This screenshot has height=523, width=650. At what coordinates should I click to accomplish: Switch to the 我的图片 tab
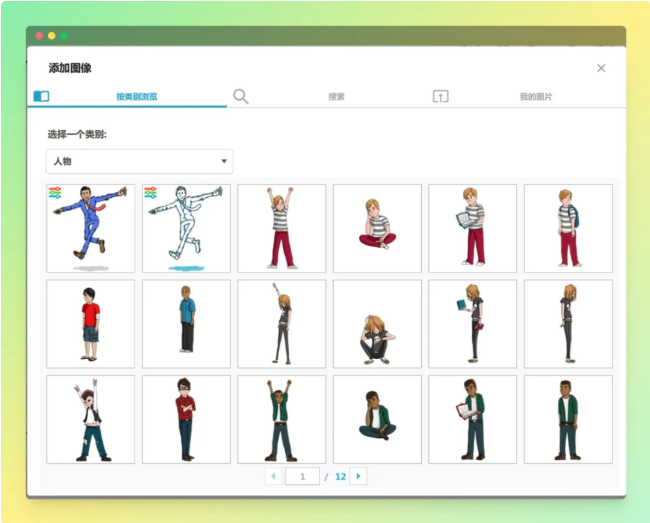point(535,97)
